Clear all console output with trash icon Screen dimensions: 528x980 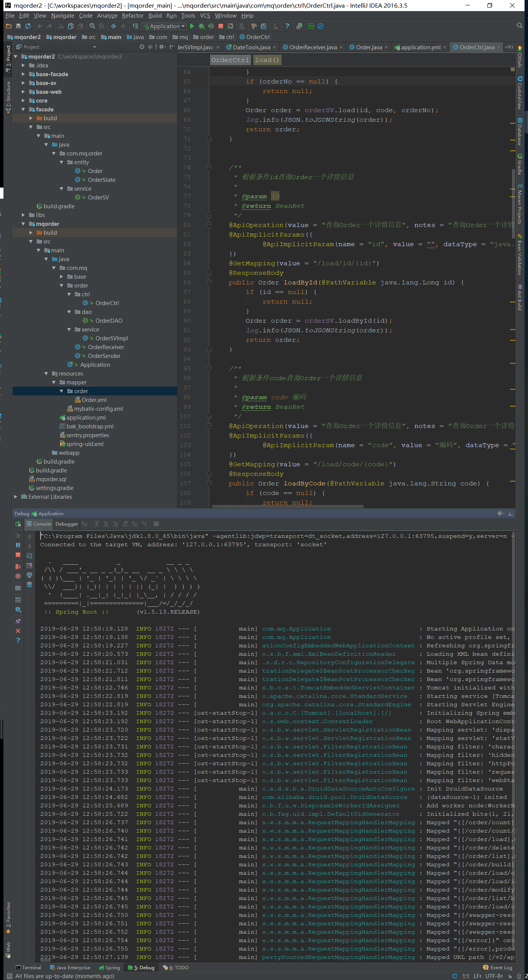pyautogui.click(x=29, y=585)
